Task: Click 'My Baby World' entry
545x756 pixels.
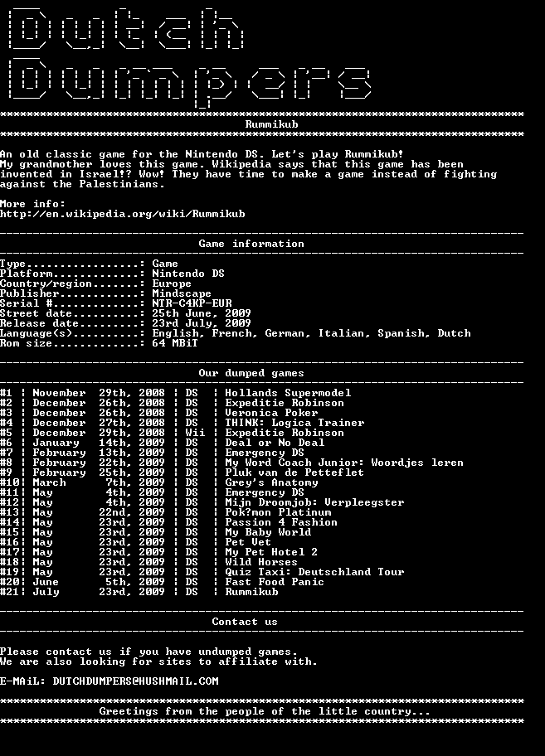Action: point(268,532)
